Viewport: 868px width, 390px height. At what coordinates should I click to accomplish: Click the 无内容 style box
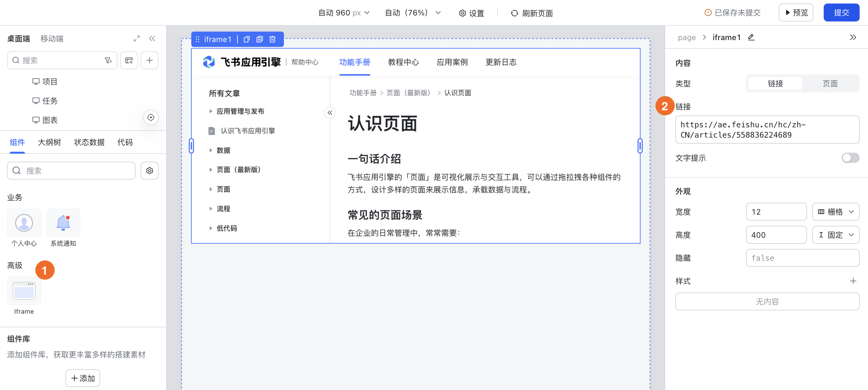[767, 301]
